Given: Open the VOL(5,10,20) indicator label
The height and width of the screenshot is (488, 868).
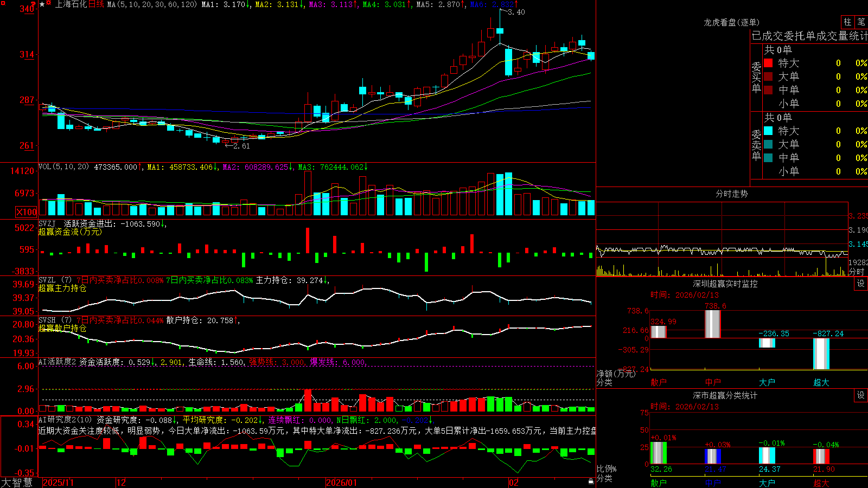Looking at the screenshot, I should [63, 167].
